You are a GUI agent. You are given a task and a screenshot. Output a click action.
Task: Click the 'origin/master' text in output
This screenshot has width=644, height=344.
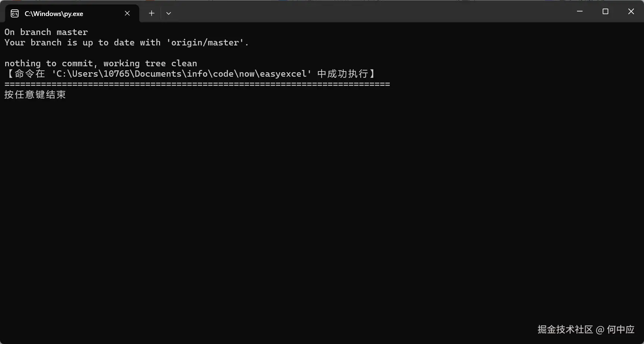click(205, 42)
